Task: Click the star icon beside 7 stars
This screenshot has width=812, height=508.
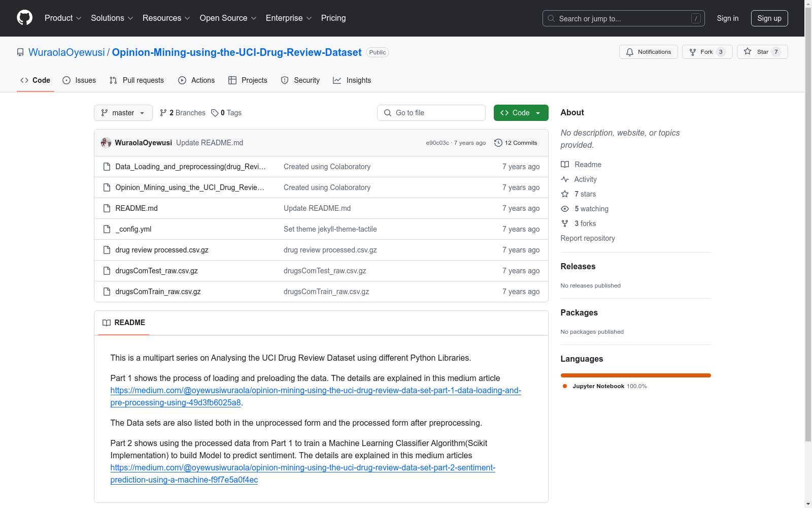Action: click(x=565, y=194)
